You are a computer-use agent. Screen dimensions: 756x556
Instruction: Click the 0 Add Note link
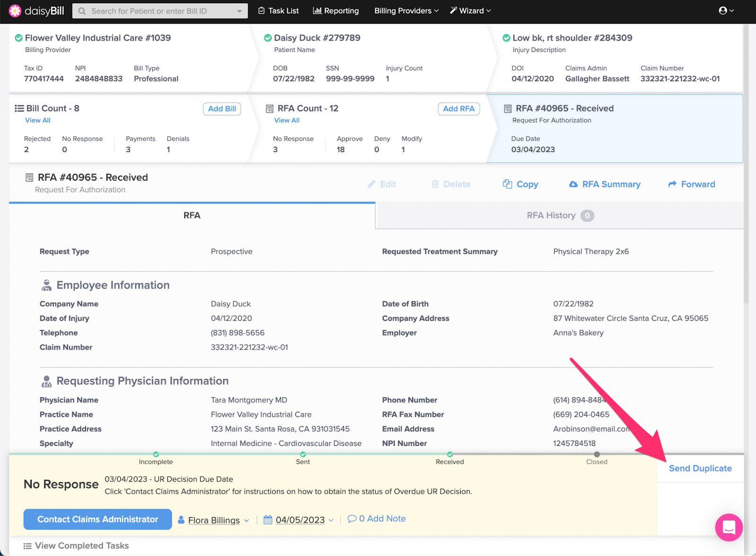377,519
